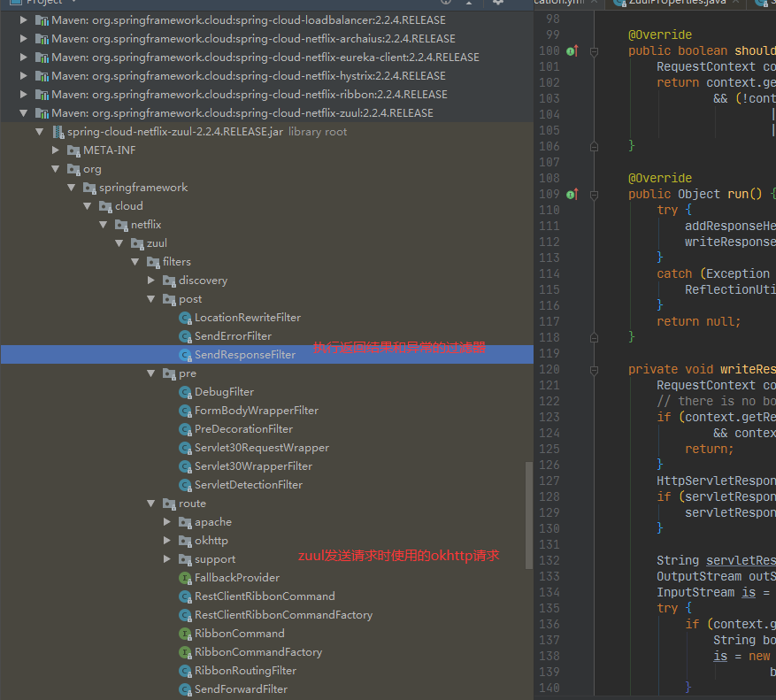Select ServletDetectionFilter class

coord(249,485)
